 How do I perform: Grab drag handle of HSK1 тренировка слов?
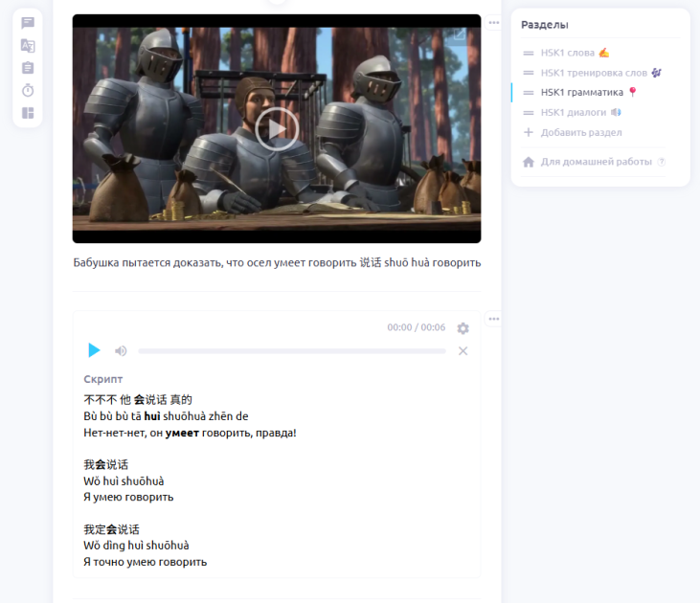pyautogui.click(x=529, y=73)
